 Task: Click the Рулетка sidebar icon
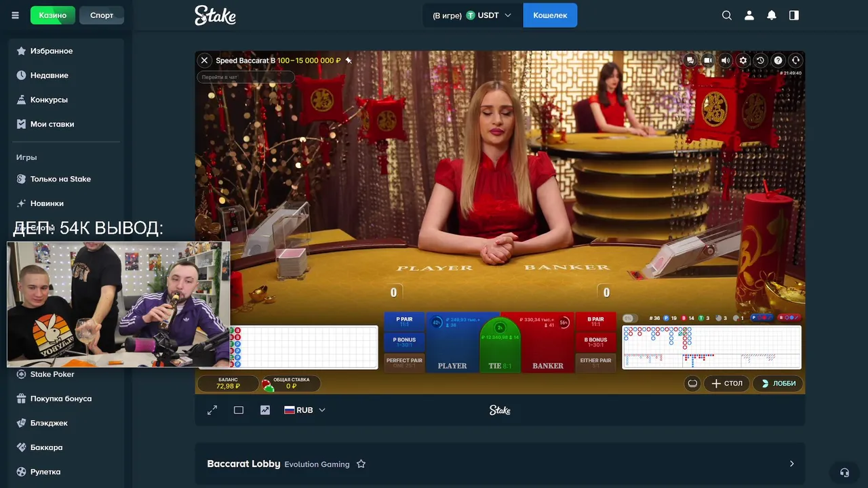click(21, 472)
